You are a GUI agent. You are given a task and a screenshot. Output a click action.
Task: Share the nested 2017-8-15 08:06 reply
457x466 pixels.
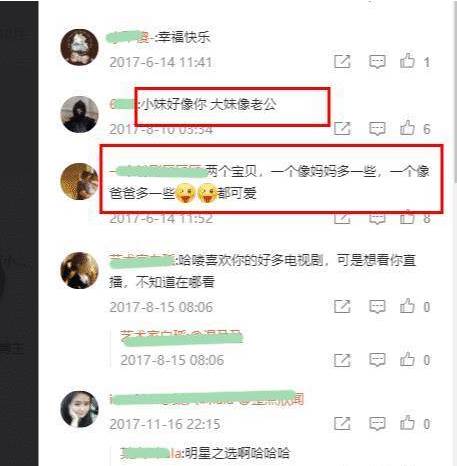click(342, 360)
